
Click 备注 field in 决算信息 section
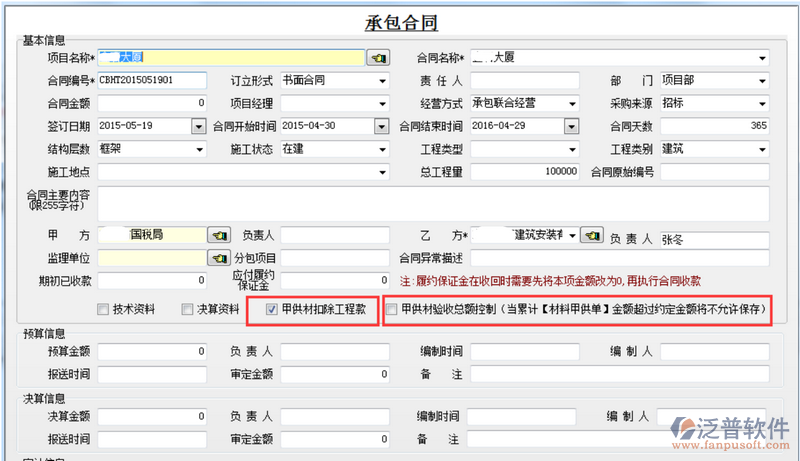616,439
